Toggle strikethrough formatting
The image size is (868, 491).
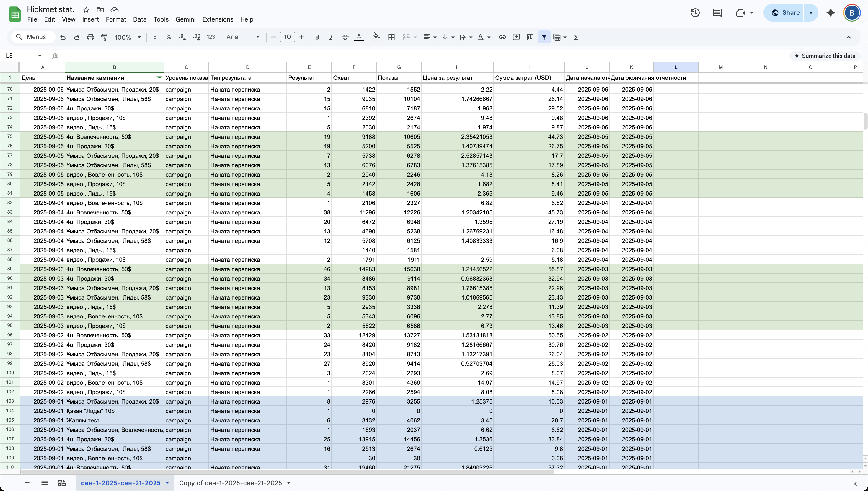[x=345, y=37]
